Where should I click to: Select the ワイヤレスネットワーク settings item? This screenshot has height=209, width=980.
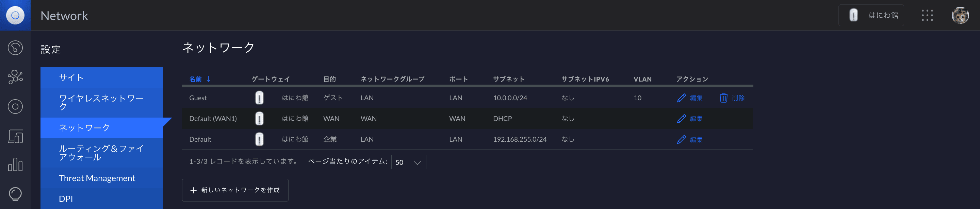coord(102,103)
